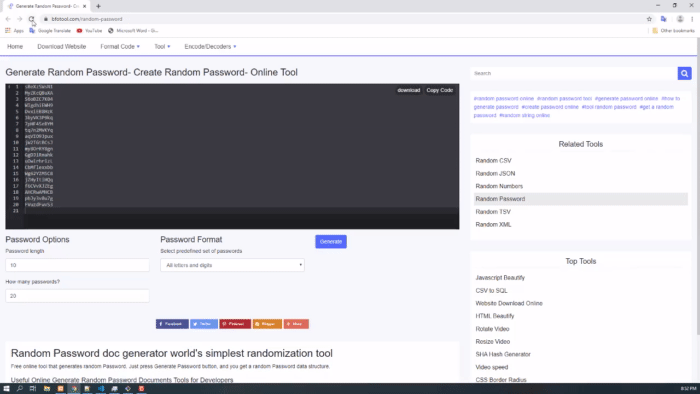This screenshot has height=394, width=700.
Task: Switch to Chrome in the taskbar
Action: [x=74, y=389]
